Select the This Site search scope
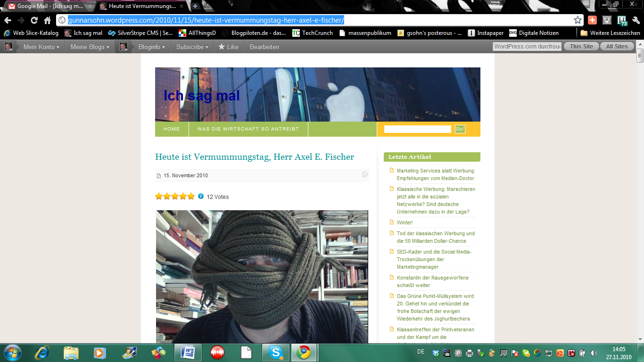Screen dimensions: 644x362 pyautogui.click(x=581, y=47)
